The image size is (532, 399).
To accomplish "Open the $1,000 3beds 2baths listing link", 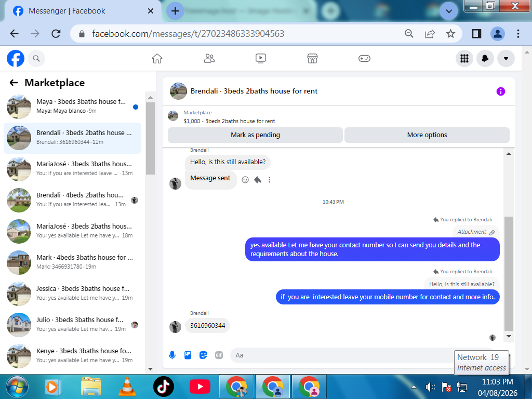I will [x=229, y=121].
